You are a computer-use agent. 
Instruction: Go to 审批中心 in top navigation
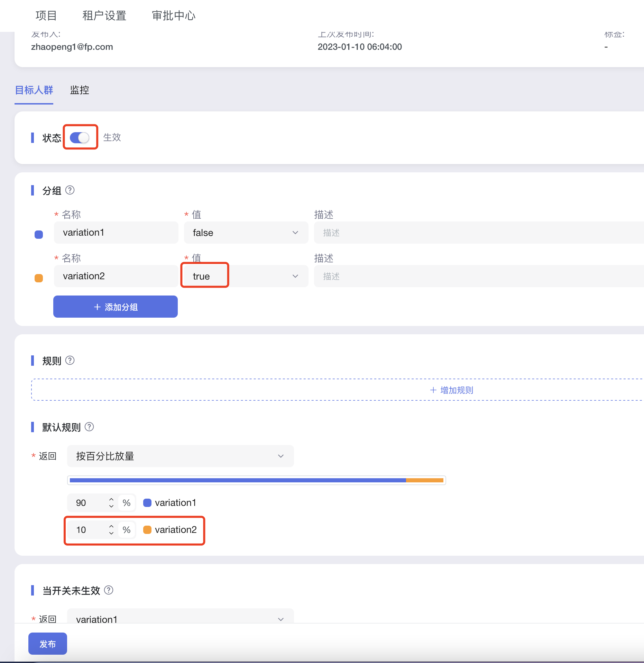[x=174, y=16]
